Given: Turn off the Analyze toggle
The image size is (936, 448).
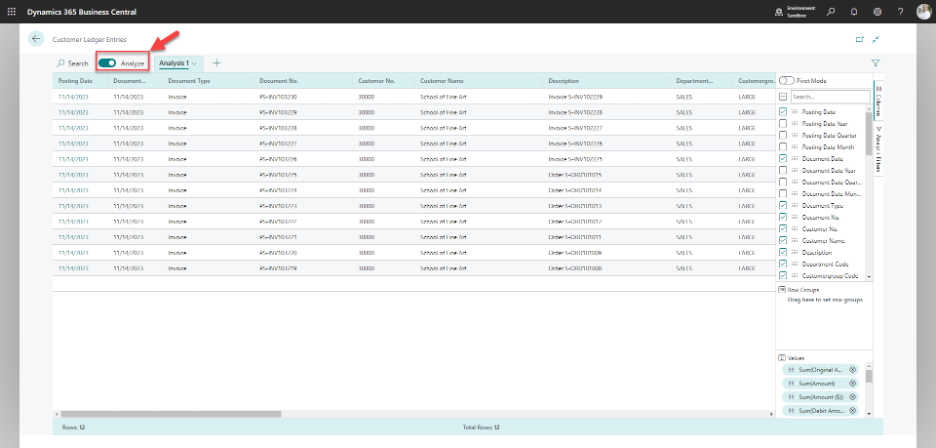Looking at the screenshot, I should click(x=107, y=63).
